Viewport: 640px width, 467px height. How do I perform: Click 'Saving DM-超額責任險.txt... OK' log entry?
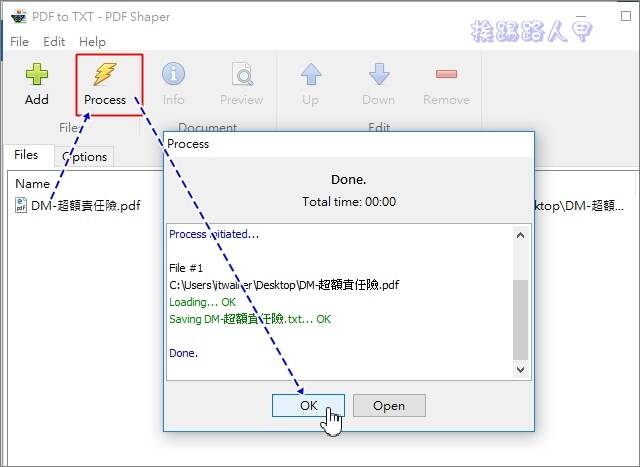coord(250,319)
